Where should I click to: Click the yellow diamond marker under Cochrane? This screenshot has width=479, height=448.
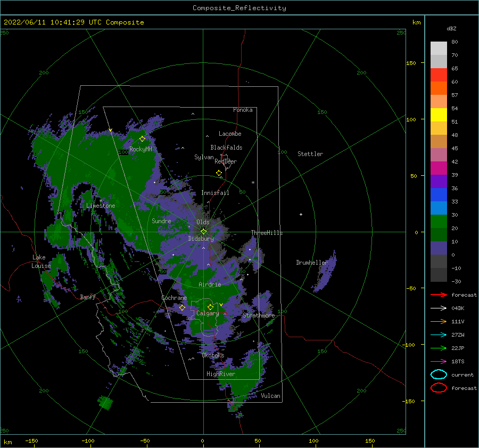(182, 307)
